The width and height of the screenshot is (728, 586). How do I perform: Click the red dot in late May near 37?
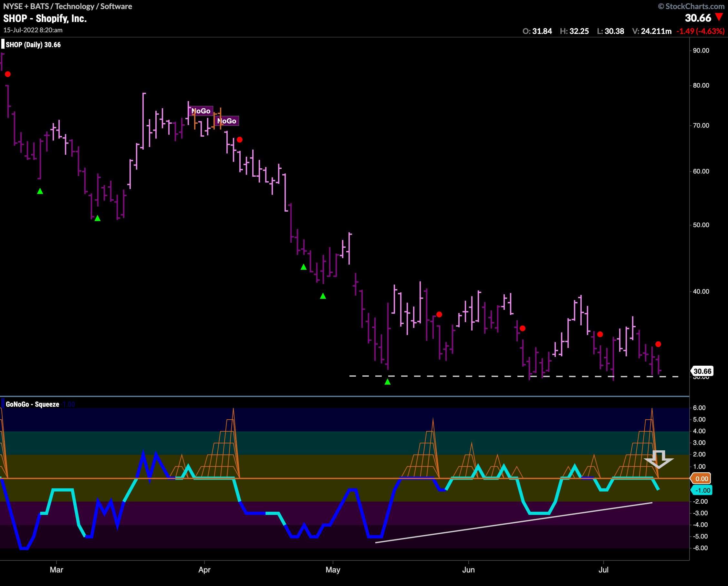click(x=439, y=314)
